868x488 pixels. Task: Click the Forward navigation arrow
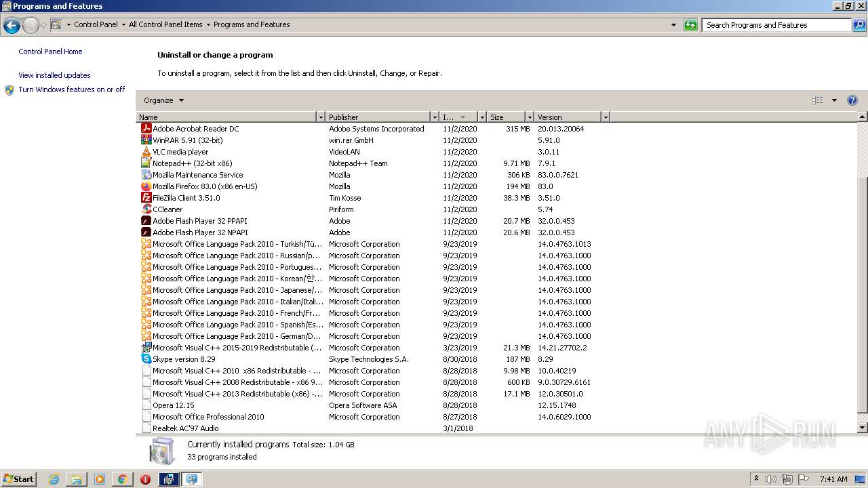[x=31, y=26]
